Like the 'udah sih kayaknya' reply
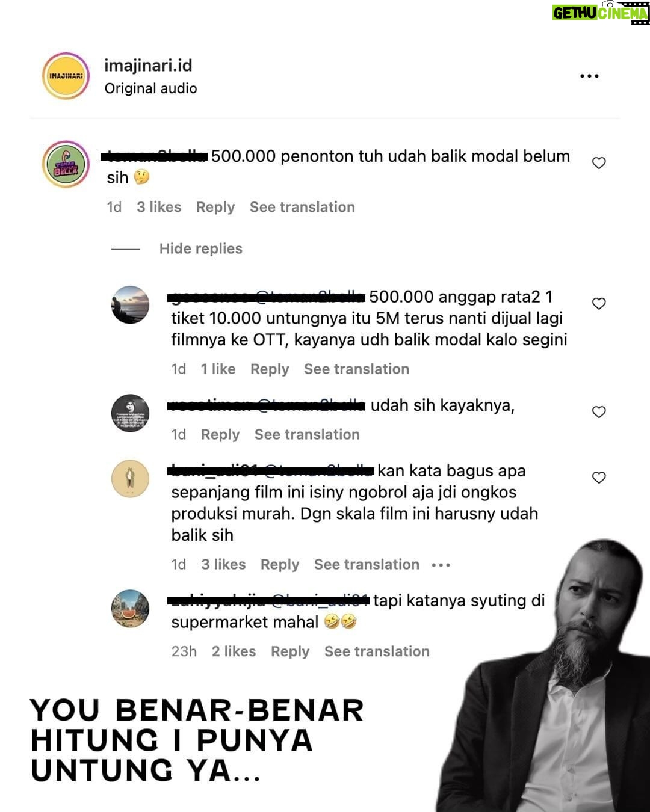 (x=599, y=412)
